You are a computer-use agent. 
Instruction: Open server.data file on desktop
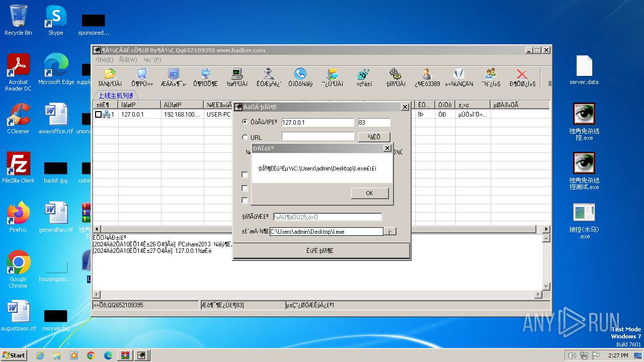click(584, 70)
